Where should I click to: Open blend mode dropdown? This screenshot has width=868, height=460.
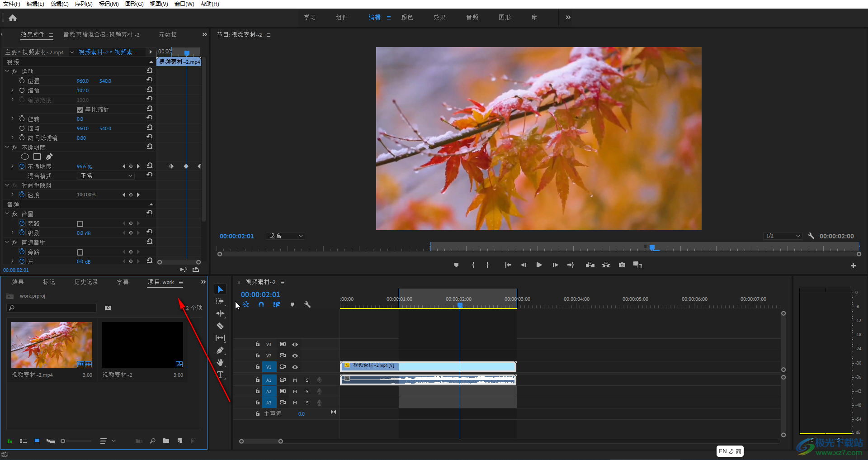(106, 176)
